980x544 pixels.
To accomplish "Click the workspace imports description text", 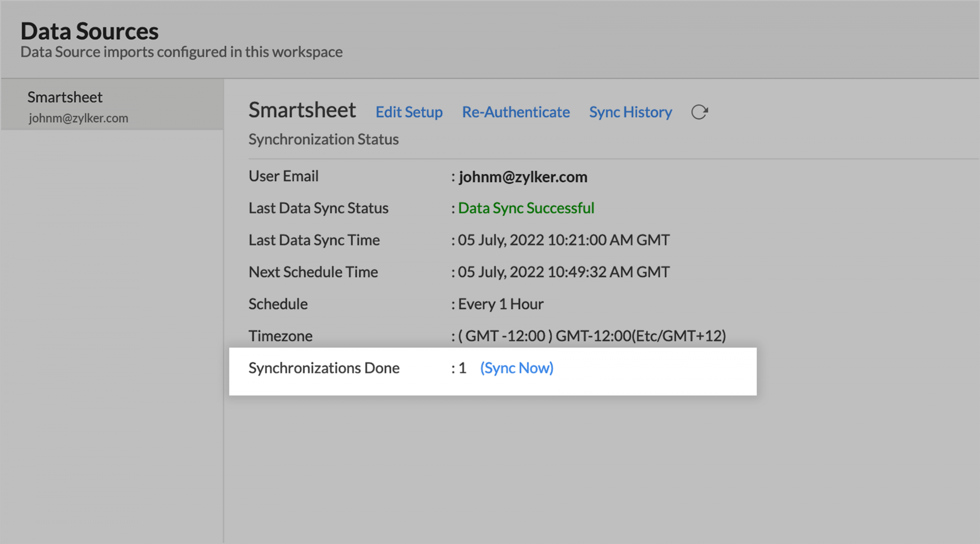I will (181, 52).
